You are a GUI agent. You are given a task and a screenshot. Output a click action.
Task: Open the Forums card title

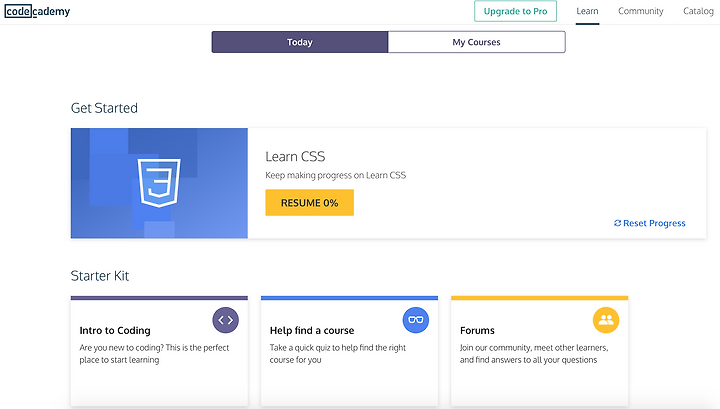(477, 331)
